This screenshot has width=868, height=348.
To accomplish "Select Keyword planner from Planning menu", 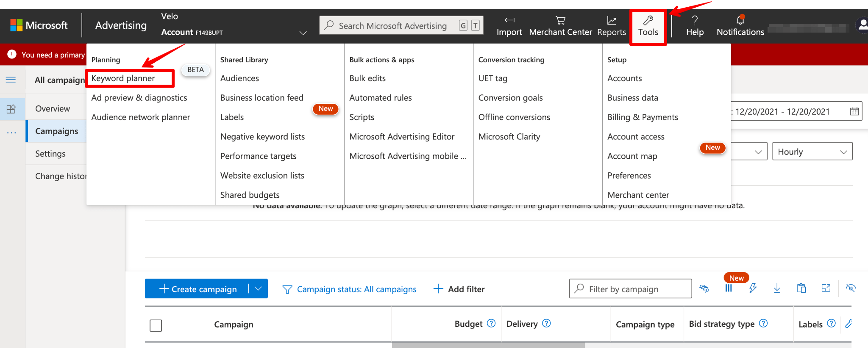I will 123,78.
